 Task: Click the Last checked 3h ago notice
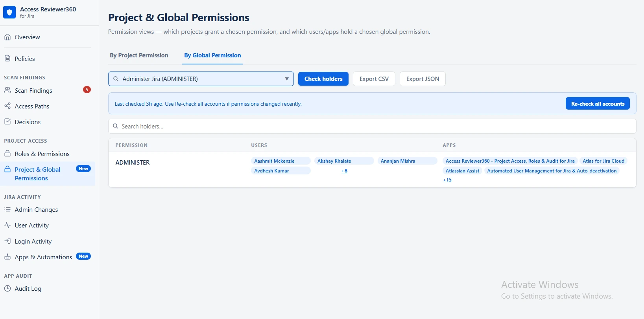pyautogui.click(x=208, y=104)
